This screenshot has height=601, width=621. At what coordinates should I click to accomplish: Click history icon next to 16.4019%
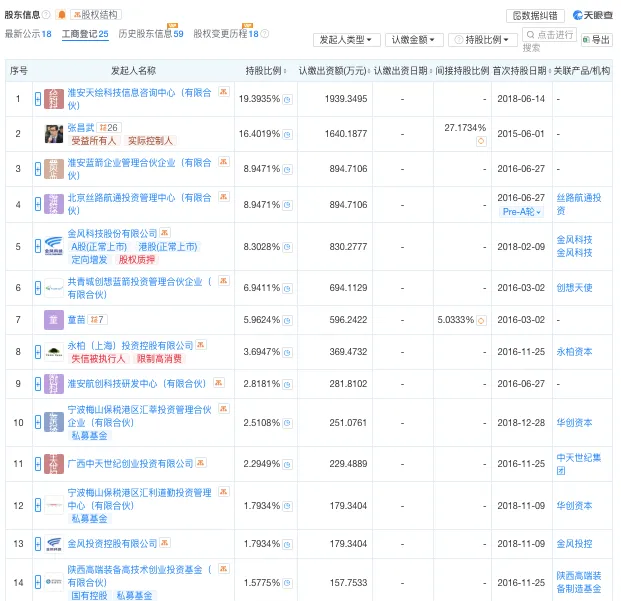[288, 135]
